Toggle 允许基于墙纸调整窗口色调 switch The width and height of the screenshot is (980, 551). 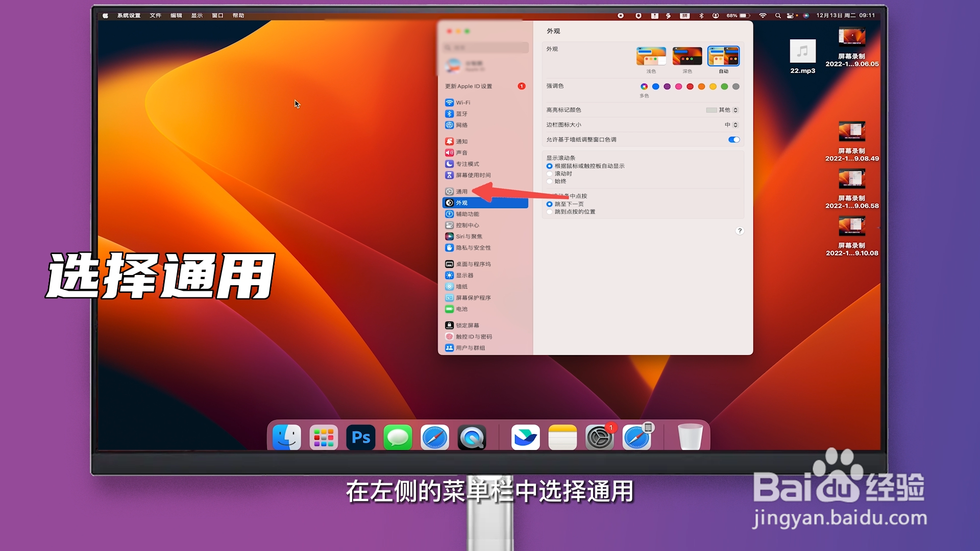click(734, 139)
